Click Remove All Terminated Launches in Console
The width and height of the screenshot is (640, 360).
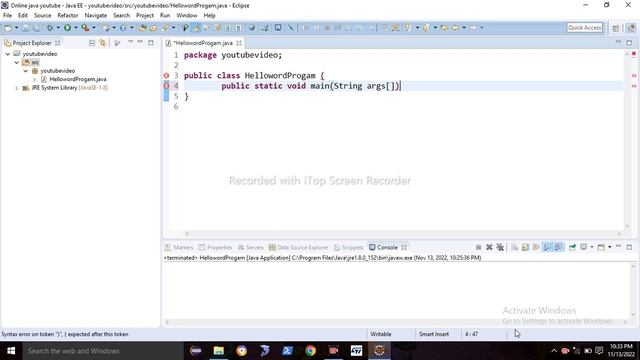point(500,247)
